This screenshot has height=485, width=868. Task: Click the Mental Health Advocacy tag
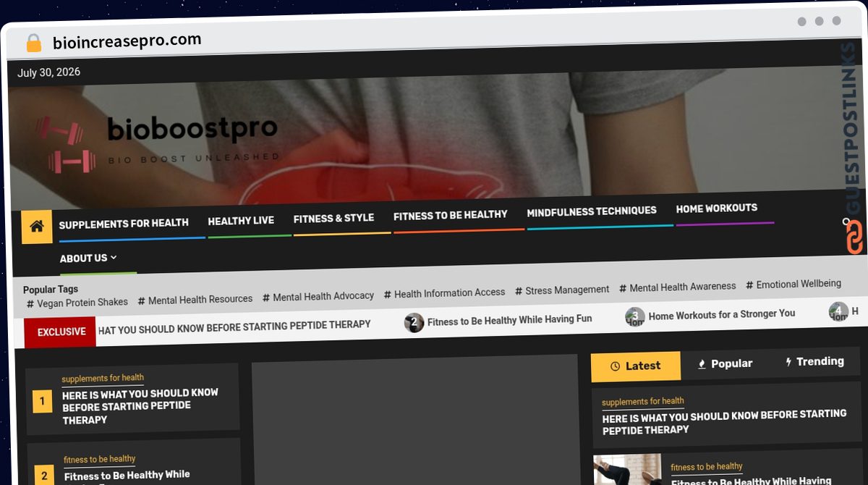pos(318,296)
